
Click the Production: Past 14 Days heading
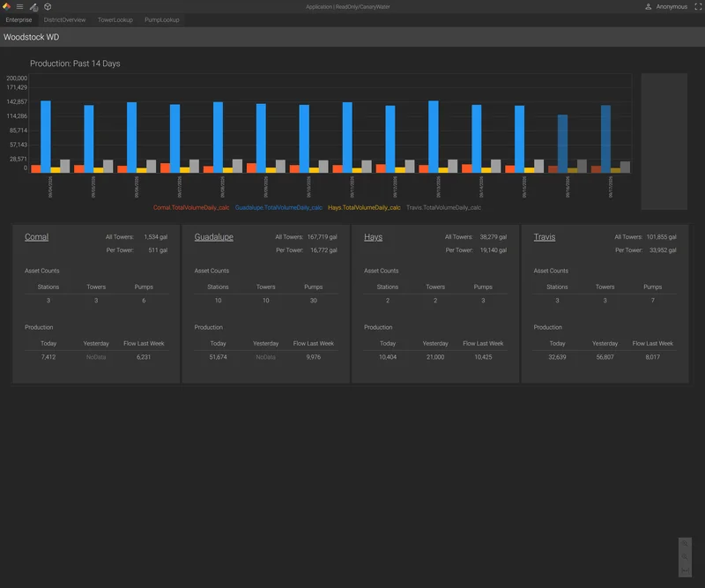click(x=75, y=63)
